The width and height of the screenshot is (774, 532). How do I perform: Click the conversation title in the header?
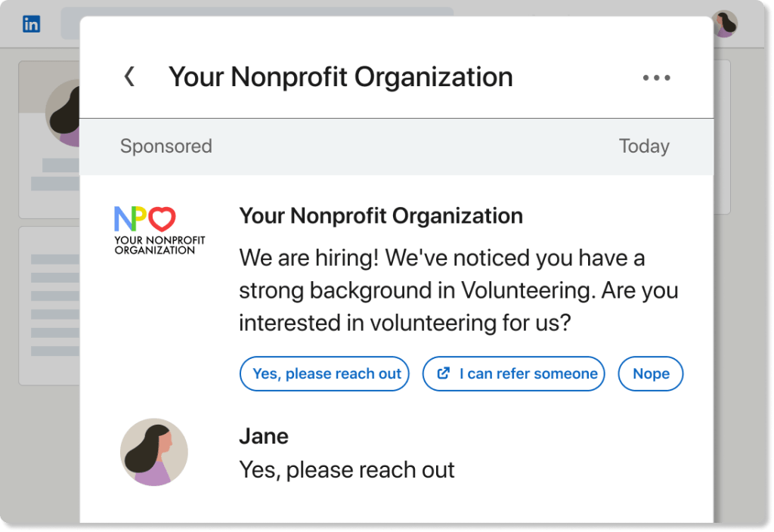[340, 77]
